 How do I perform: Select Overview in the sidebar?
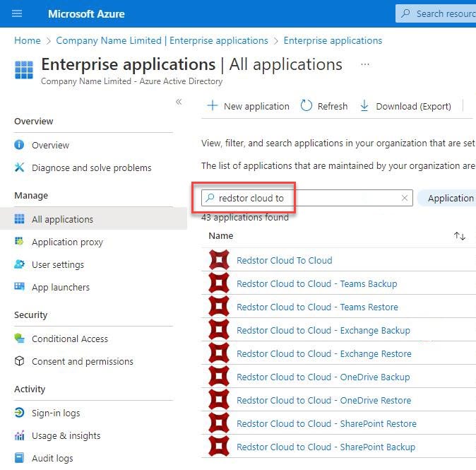[50, 145]
